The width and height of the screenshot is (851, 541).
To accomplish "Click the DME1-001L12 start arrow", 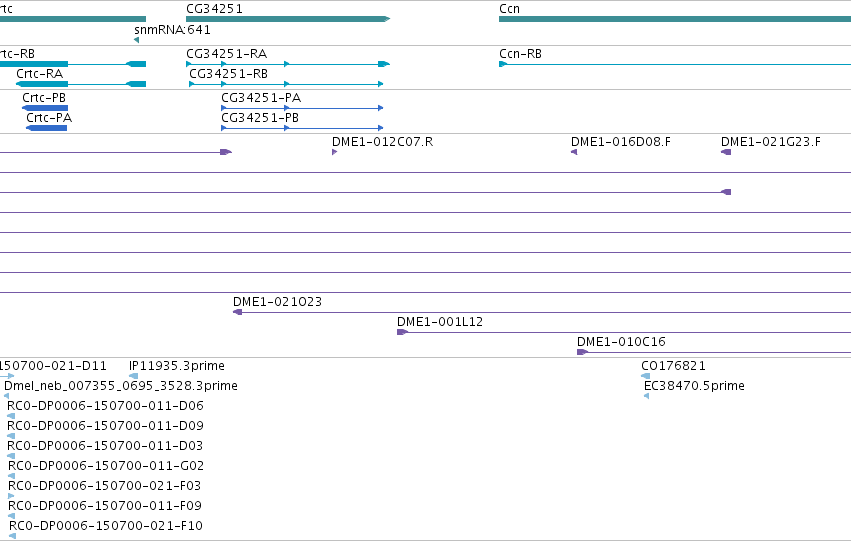I will pyautogui.click(x=402, y=332).
